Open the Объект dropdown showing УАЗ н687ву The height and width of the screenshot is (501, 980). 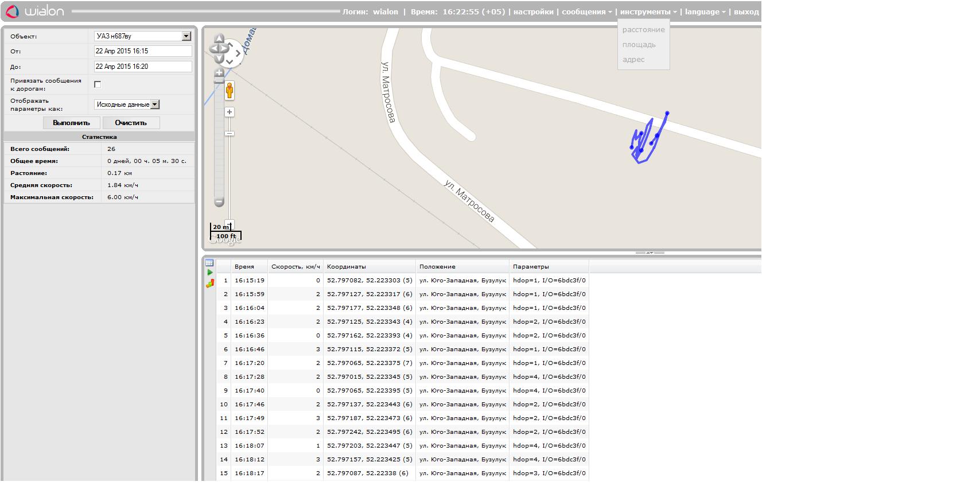142,36
